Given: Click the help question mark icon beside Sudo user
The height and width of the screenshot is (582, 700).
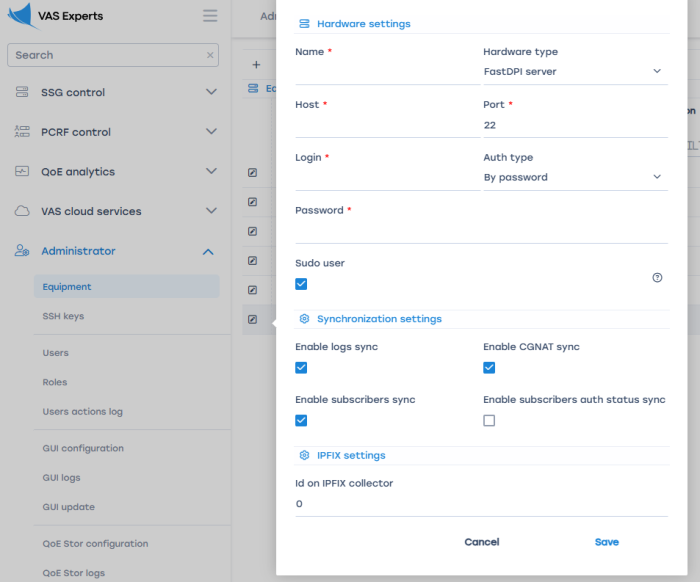Looking at the screenshot, I should pos(657,278).
